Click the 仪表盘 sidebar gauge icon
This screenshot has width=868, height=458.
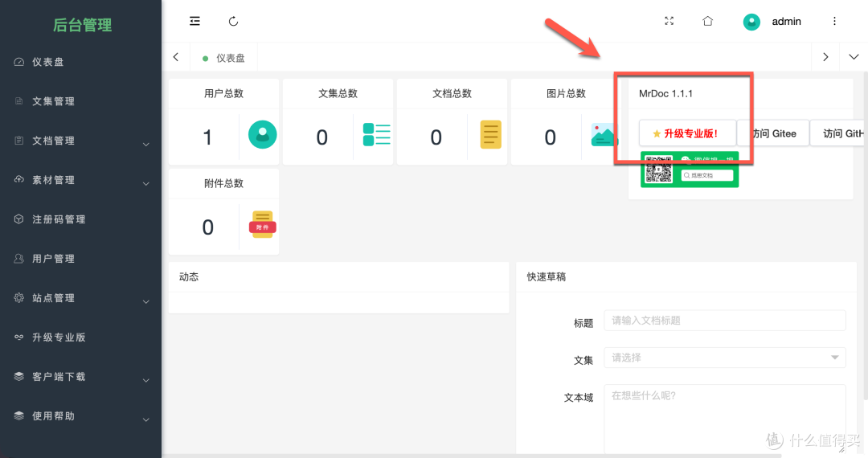pyautogui.click(x=18, y=62)
